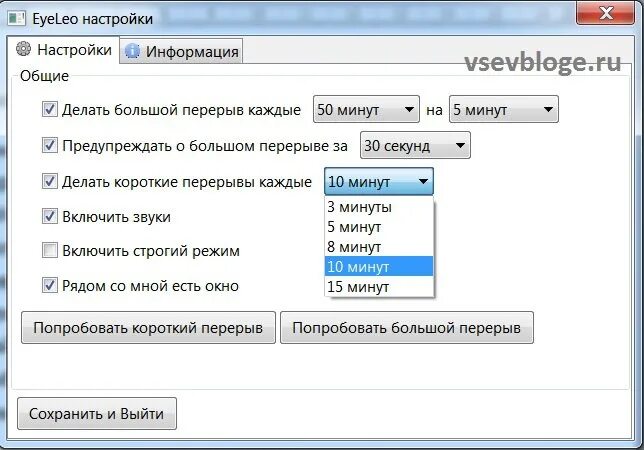The height and width of the screenshot is (450, 644).
Task: Open the 30 секунд warning dropdown
Action: click(415, 145)
